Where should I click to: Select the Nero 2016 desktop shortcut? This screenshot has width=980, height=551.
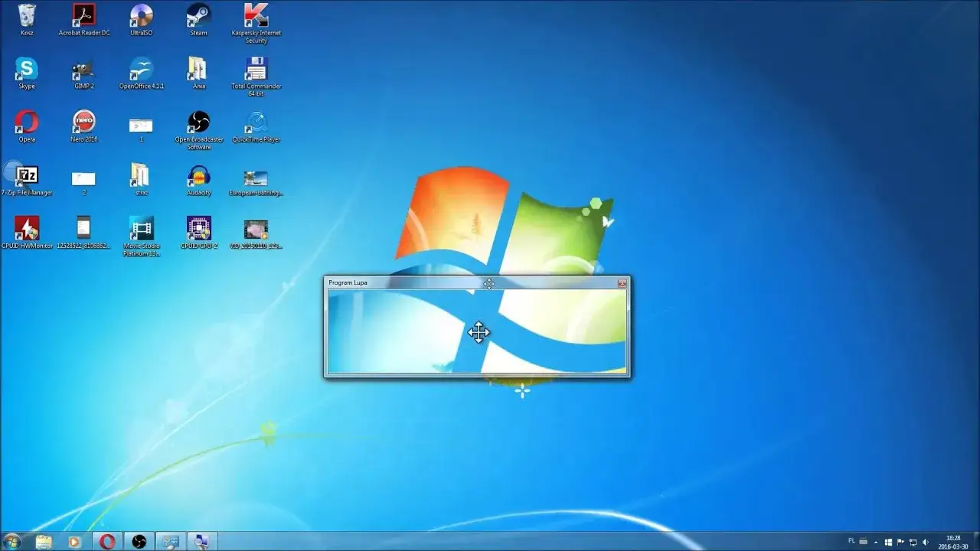(83, 123)
